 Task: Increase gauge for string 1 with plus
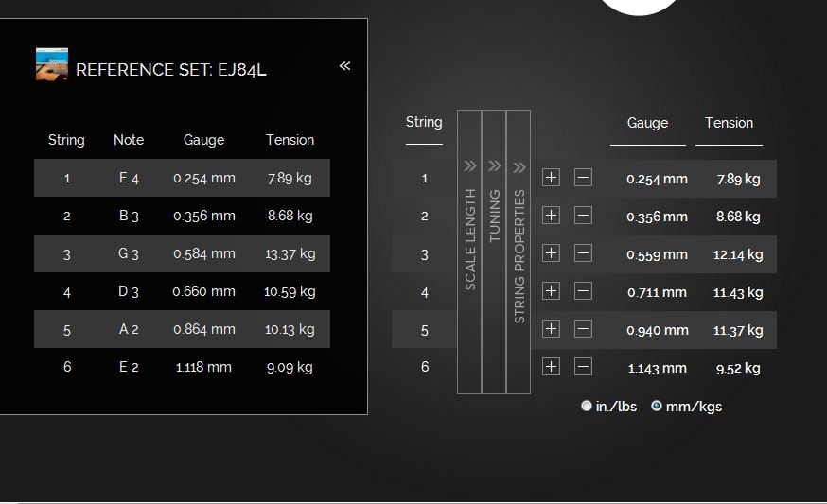551,178
